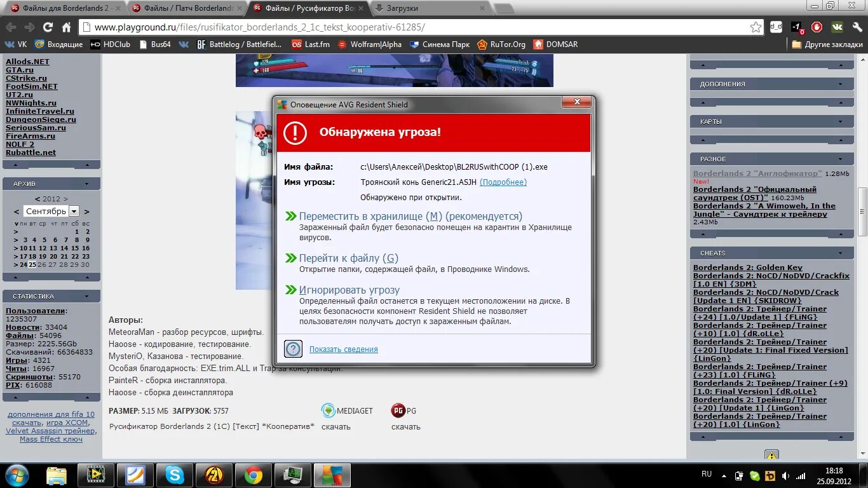The height and width of the screenshot is (488, 868).
Task: Go to next month arrow in calendar
Action: pyautogui.click(x=86, y=212)
